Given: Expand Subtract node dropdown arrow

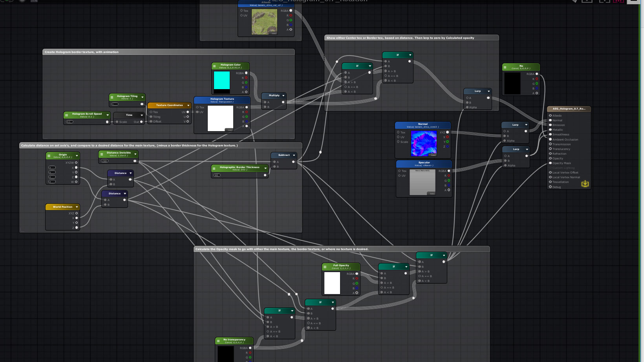Looking at the screenshot, I should [x=294, y=155].
